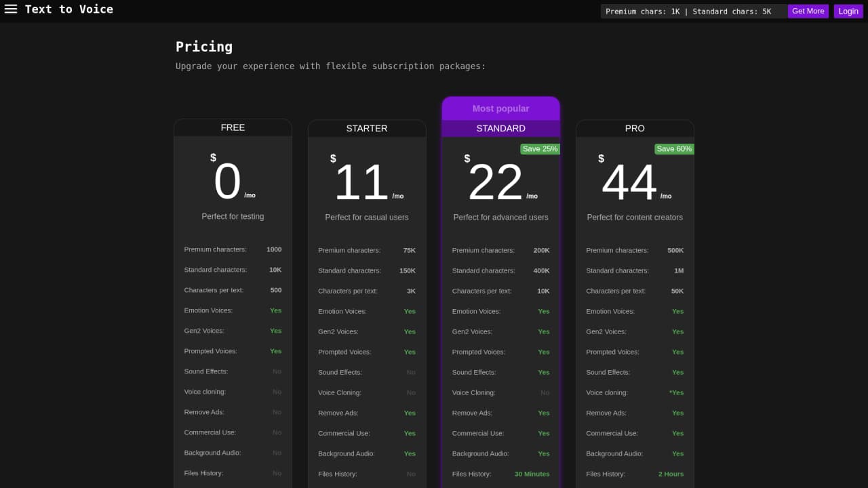
Task: Click the 500K premium characters value
Action: pyautogui.click(x=675, y=250)
